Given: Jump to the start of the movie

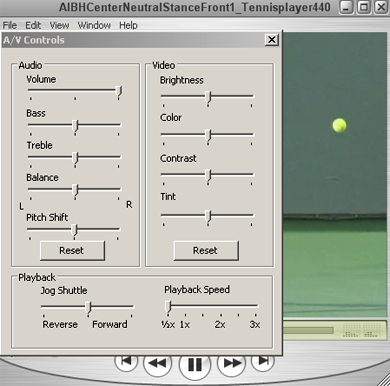Looking at the screenshot, I should pyautogui.click(x=126, y=361).
